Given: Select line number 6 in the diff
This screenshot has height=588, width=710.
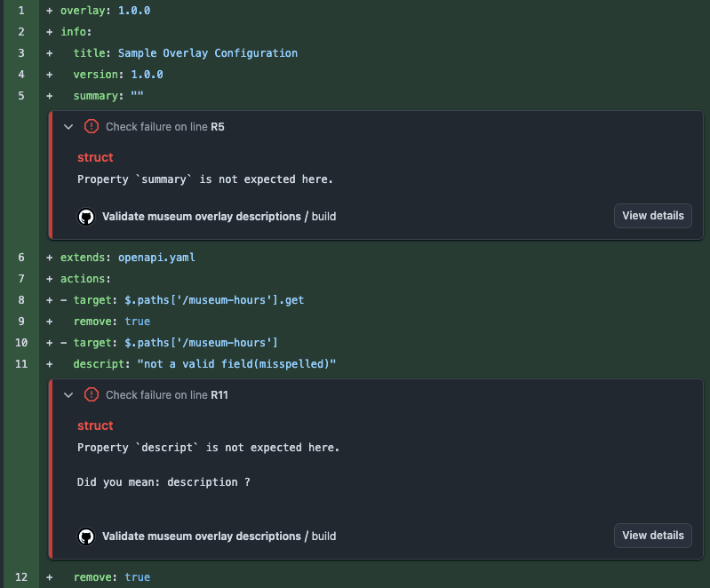Looking at the screenshot, I should pos(21,258).
